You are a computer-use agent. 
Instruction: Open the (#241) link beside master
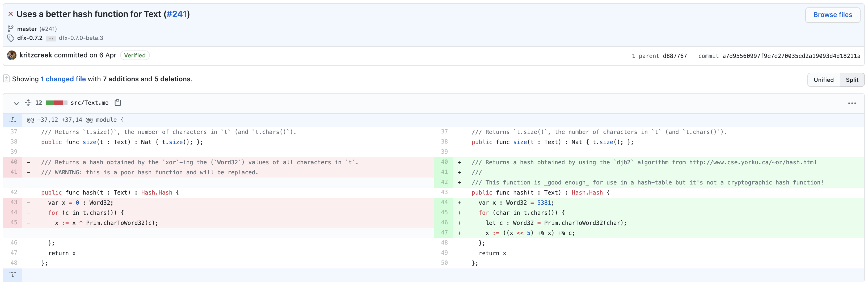pos(48,29)
